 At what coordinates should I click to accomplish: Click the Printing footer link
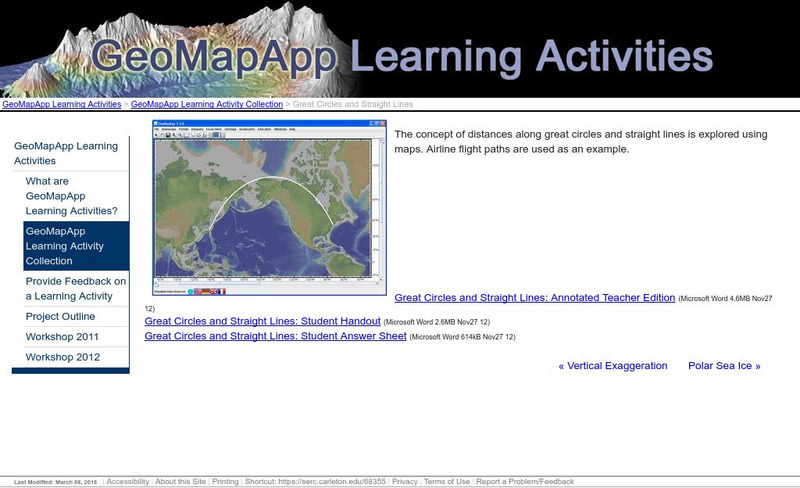point(225,481)
